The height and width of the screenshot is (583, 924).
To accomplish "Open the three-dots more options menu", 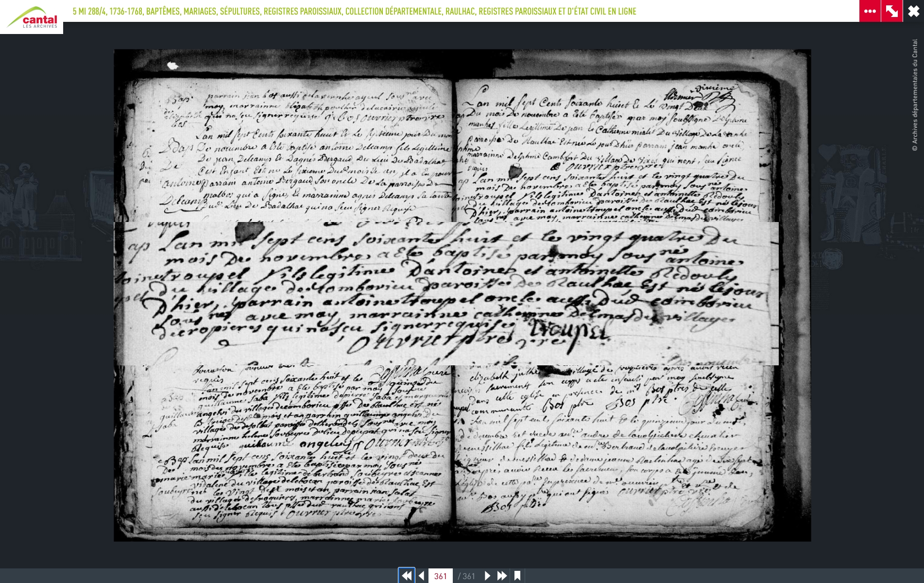I will pyautogui.click(x=870, y=11).
